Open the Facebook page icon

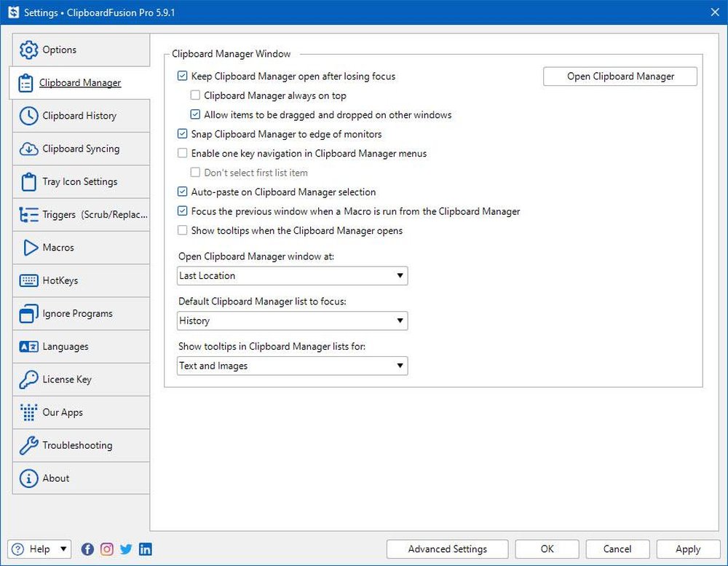(87, 549)
